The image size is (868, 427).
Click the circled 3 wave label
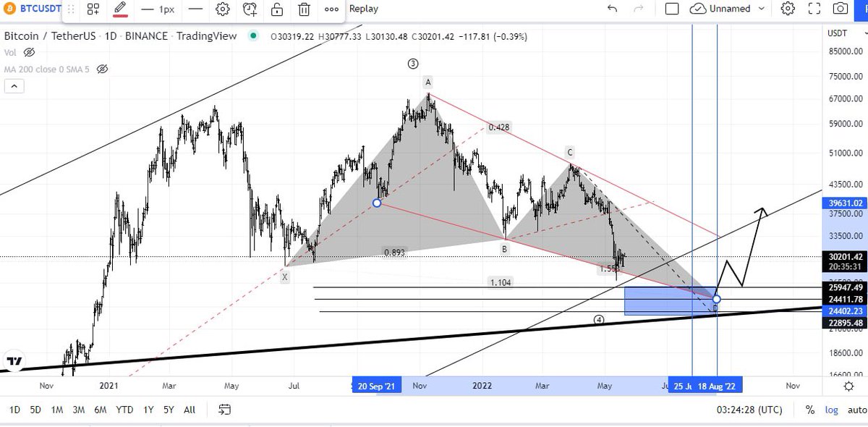pos(412,64)
